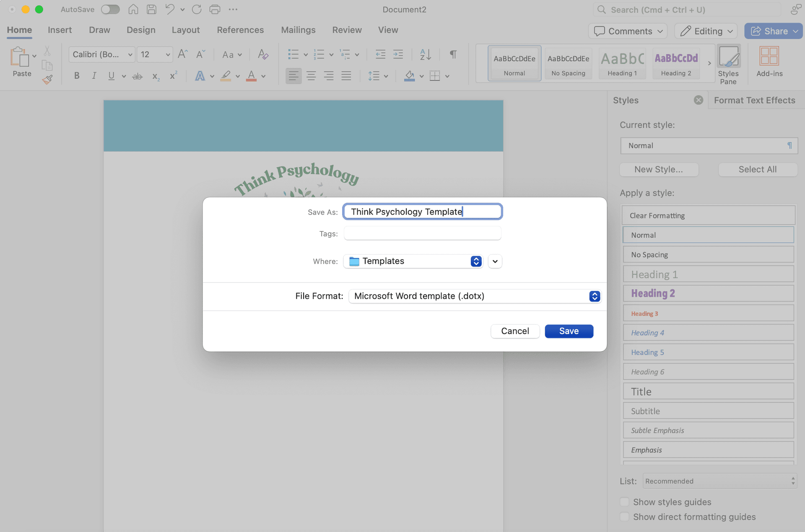
Task: Click the Clear Formatting eraser icon
Action: click(263, 54)
